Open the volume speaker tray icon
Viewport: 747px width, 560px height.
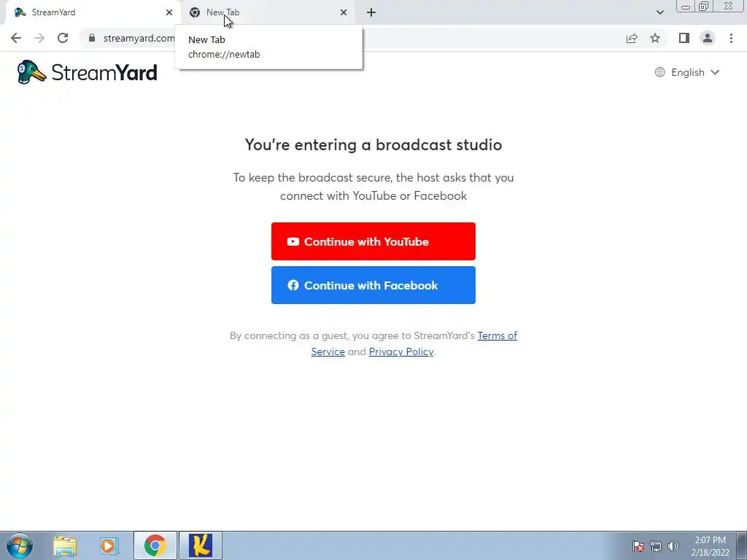pos(673,546)
